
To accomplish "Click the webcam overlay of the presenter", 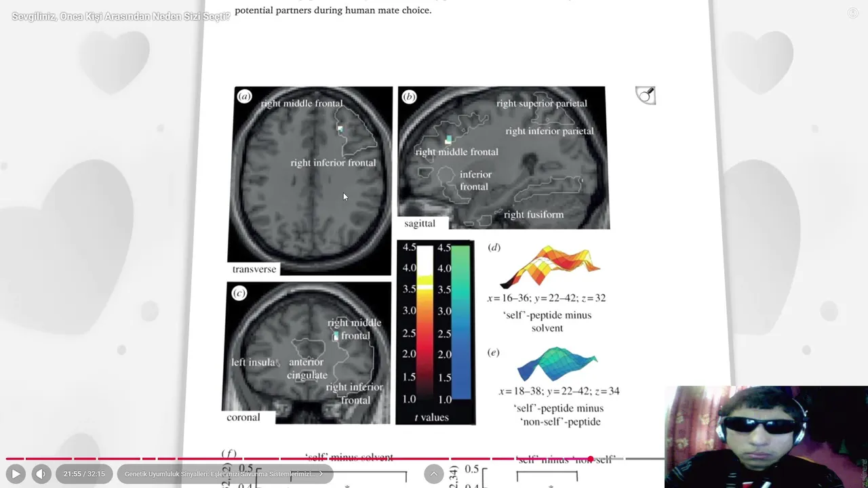I will [x=766, y=437].
